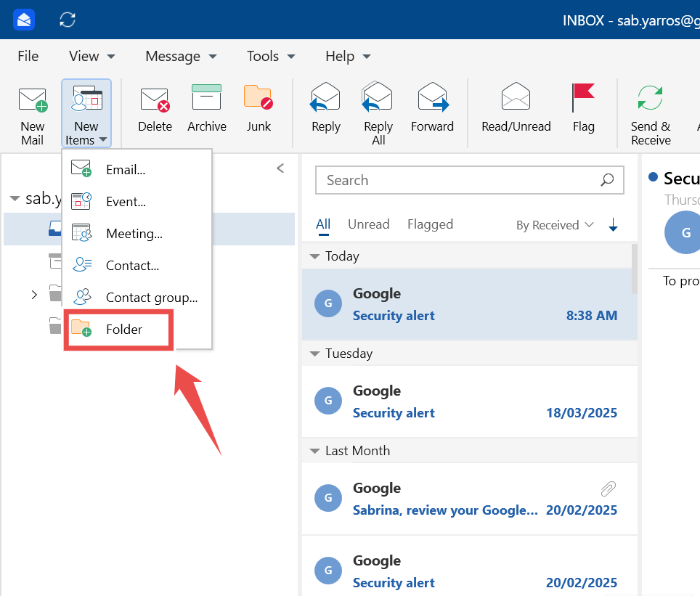Open the New Items dropdown button
700x596 pixels.
point(86,113)
